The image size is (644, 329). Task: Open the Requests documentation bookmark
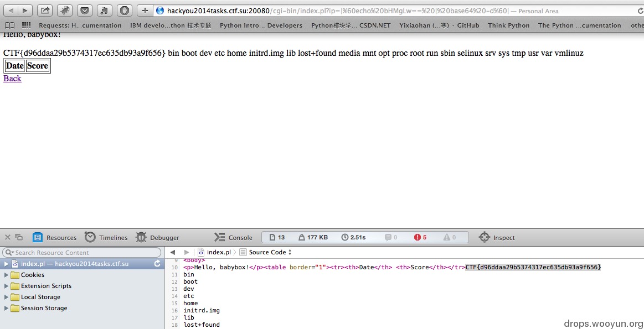tap(80, 25)
